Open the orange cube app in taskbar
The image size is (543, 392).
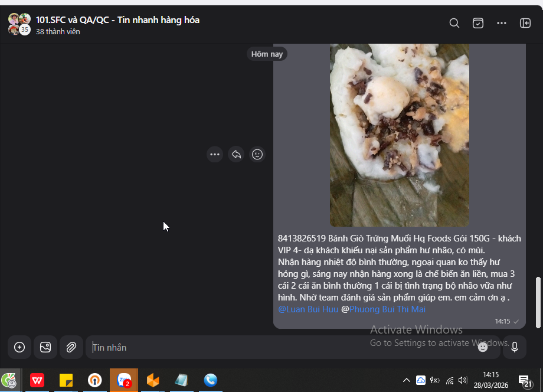[153, 380]
